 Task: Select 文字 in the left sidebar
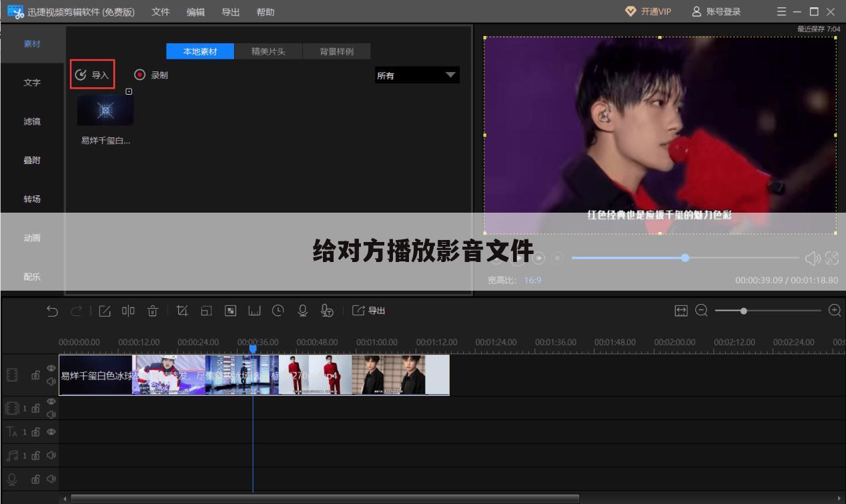32,83
